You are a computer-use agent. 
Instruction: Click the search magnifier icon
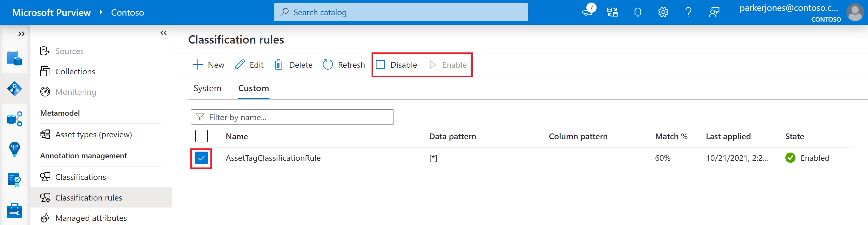[x=284, y=12]
